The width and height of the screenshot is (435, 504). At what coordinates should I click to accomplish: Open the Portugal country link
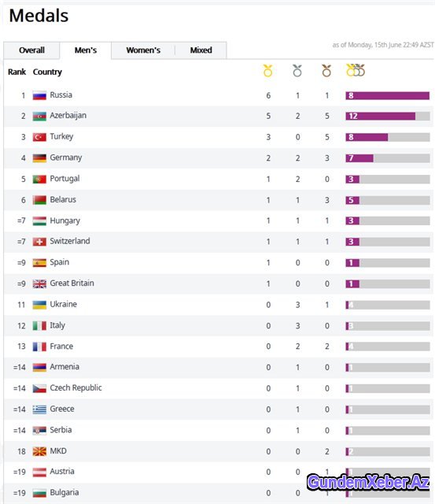click(x=65, y=179)
